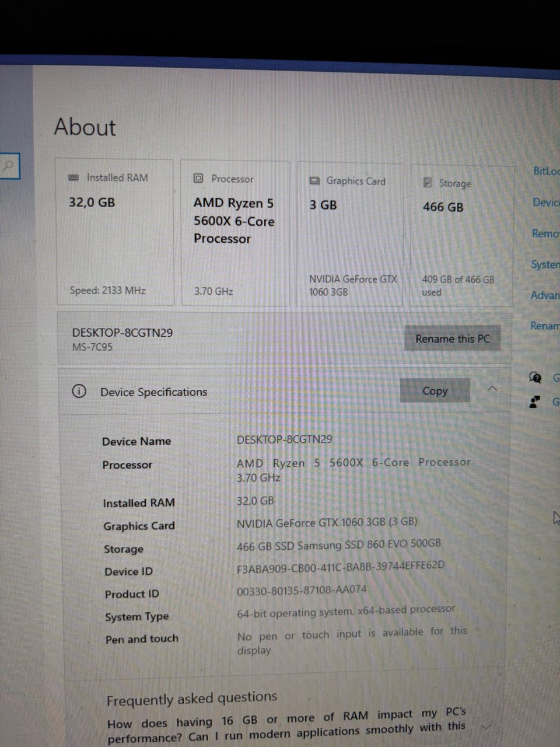
Task: Select the 466 GB storage card value
Action: (443, 207)
